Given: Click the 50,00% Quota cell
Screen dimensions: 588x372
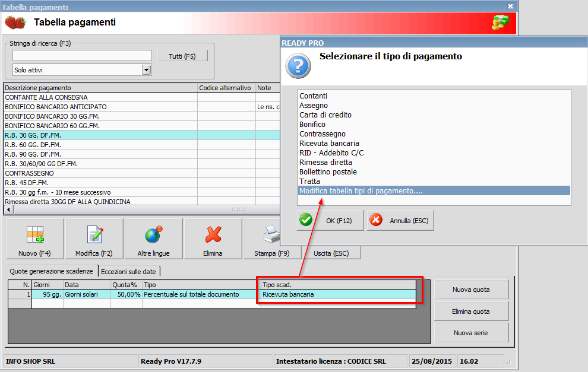Looking at the screenshot, I should pos(127,294).
